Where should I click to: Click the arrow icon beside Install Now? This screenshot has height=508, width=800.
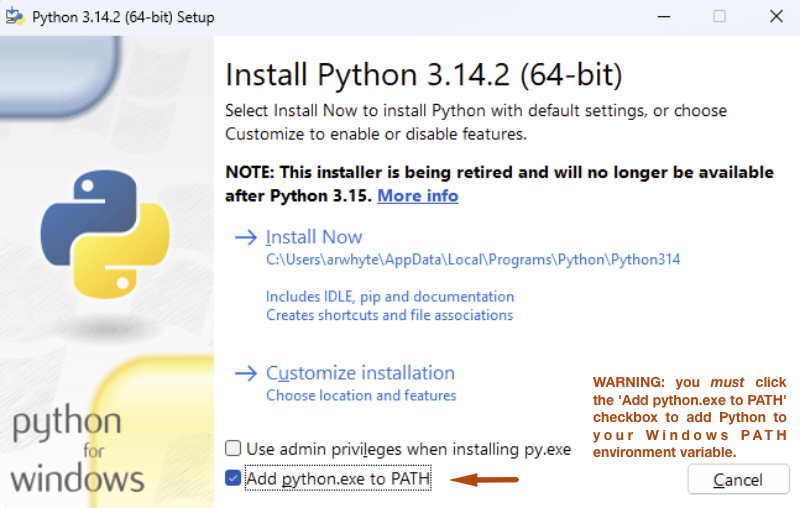click(246, 237)
